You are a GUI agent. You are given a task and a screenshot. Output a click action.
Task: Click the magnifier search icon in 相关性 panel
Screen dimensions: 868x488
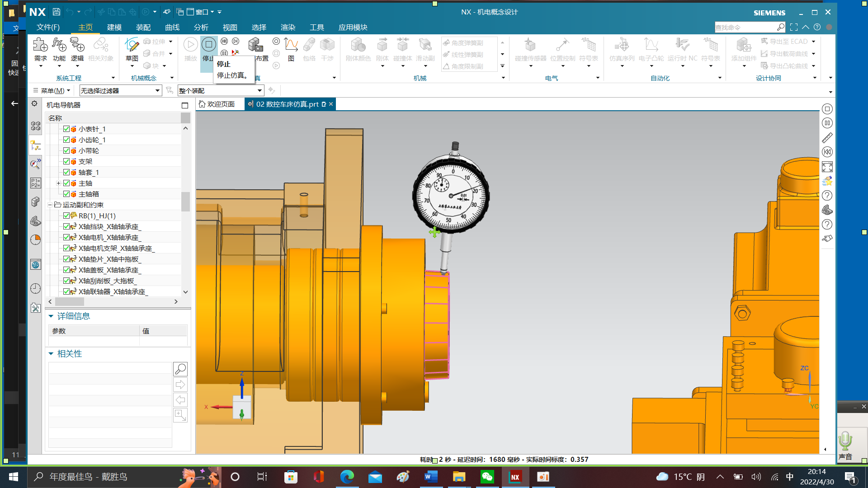click(x=180, y=369)
